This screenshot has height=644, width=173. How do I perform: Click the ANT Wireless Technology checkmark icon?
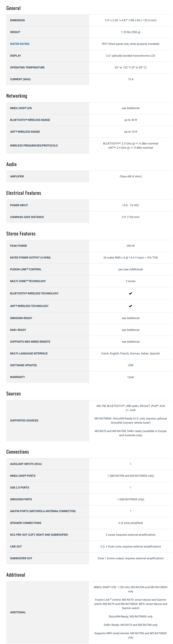[x=130, y=306]
